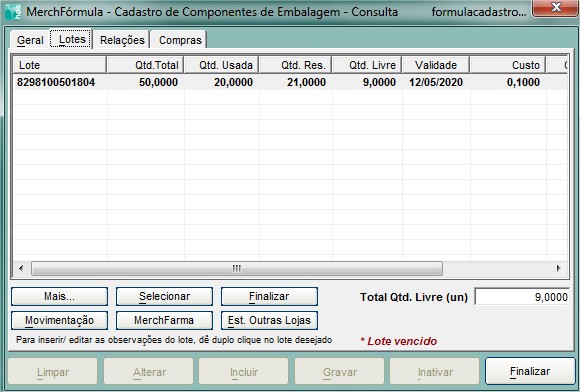Open MerchFarma from the button
The image size is (580, 392).
(x=164, y=320)
